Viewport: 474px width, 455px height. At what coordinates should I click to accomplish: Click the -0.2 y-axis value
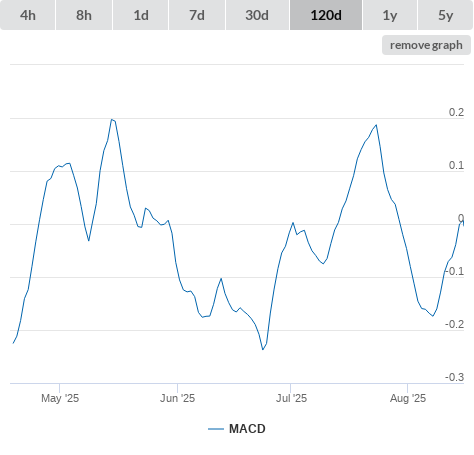click(x=454, y=324)
